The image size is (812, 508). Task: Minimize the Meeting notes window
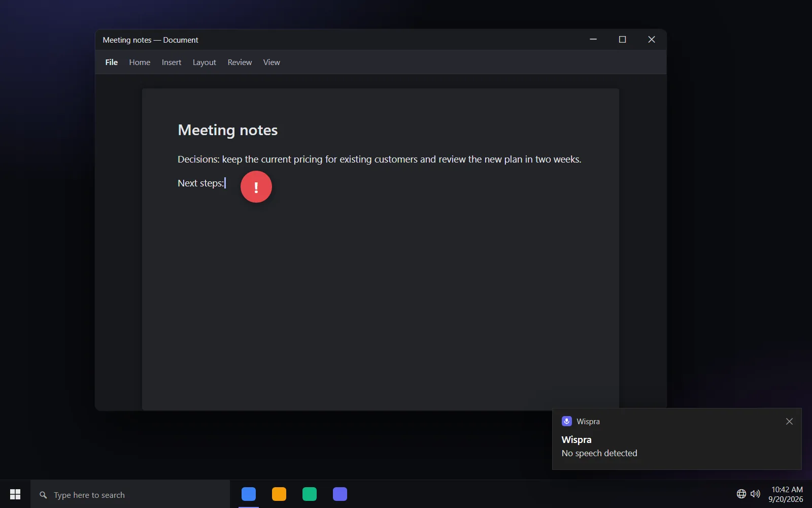(593, 40)
